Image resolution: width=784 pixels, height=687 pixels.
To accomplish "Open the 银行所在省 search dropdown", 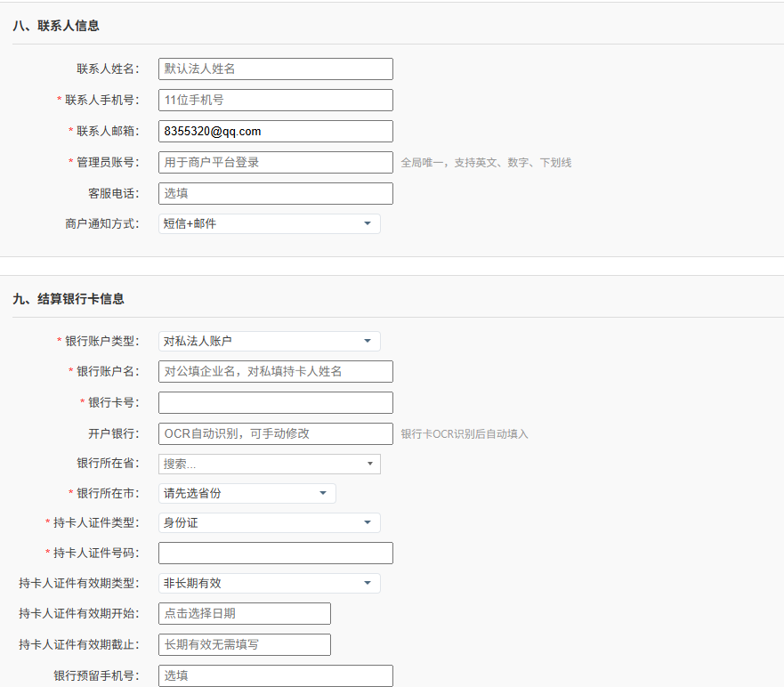I will click(269, 464).
